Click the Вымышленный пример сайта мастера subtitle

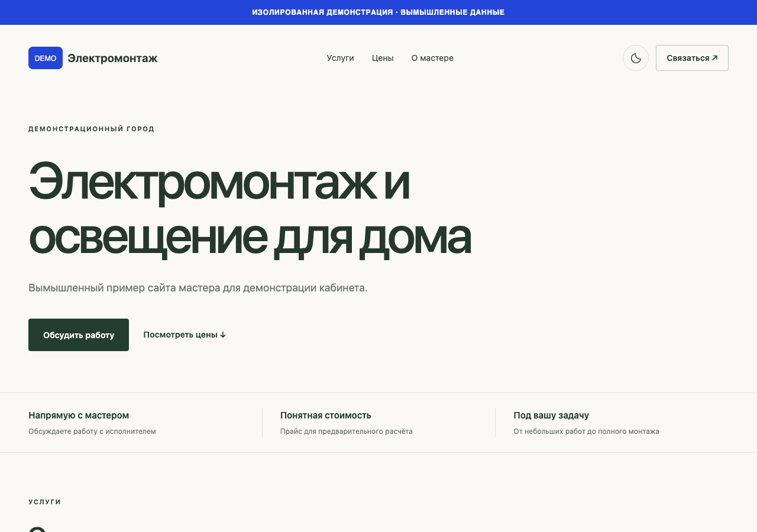198,288
